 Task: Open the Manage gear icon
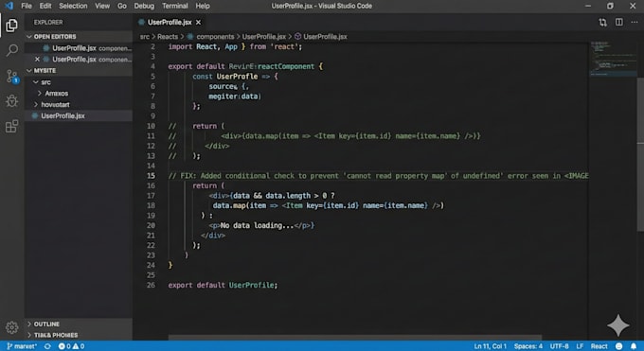(x=11, y=327)
